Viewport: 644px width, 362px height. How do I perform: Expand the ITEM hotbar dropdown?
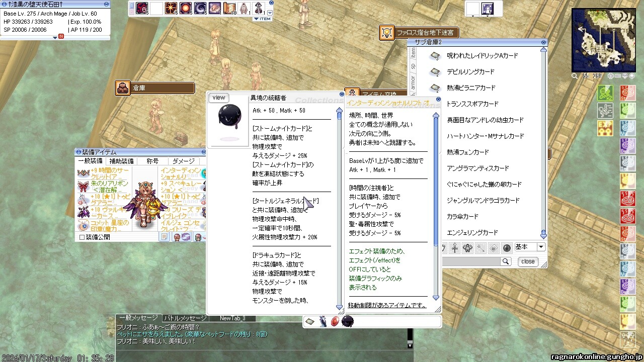pos(262,19)
